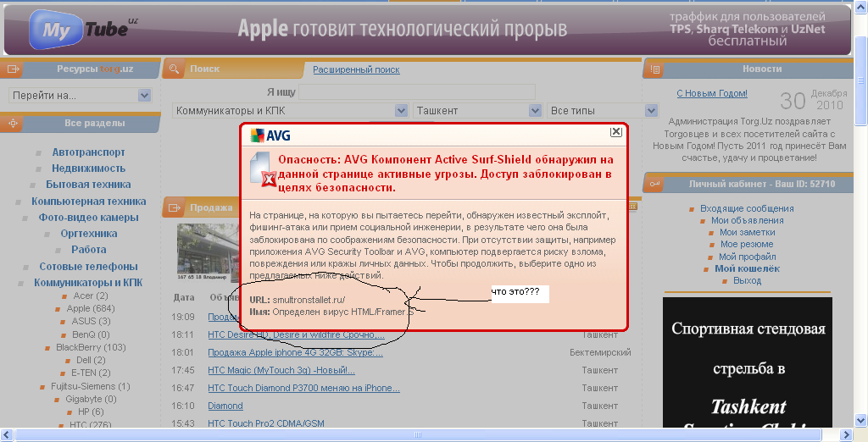This screenshot has height=442, width=868.
Task: Select the Fujitsu-Siemens (1) brand
Action: point(91,386)
